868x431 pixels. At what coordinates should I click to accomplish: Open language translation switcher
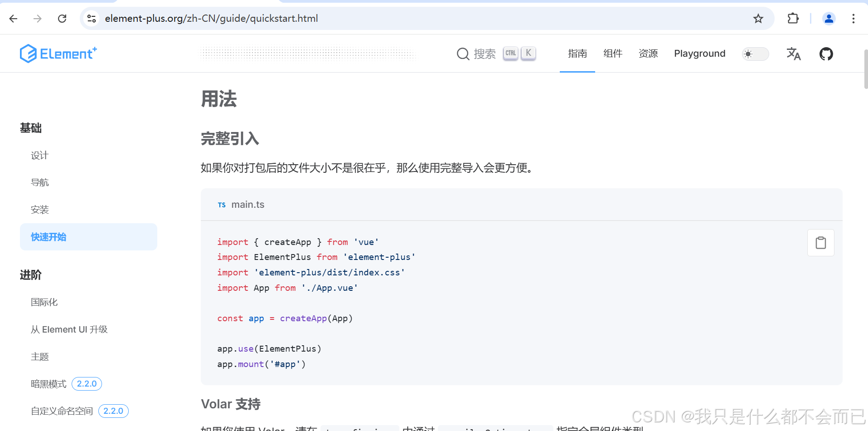[794, 54]
